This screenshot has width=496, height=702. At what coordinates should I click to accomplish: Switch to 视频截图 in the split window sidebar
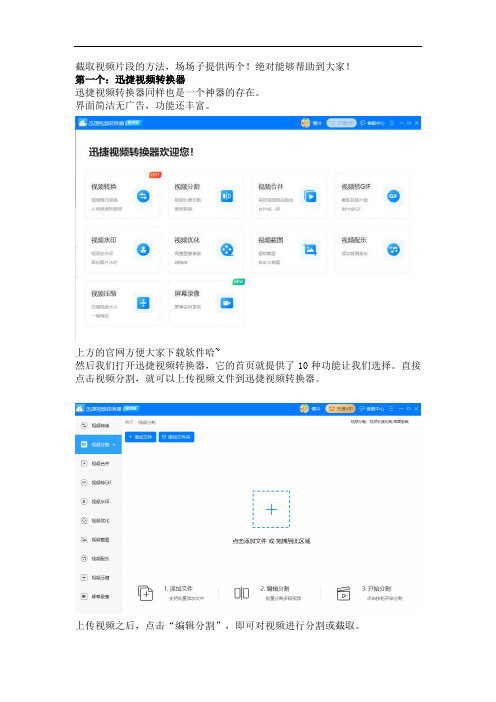[98, 539]
